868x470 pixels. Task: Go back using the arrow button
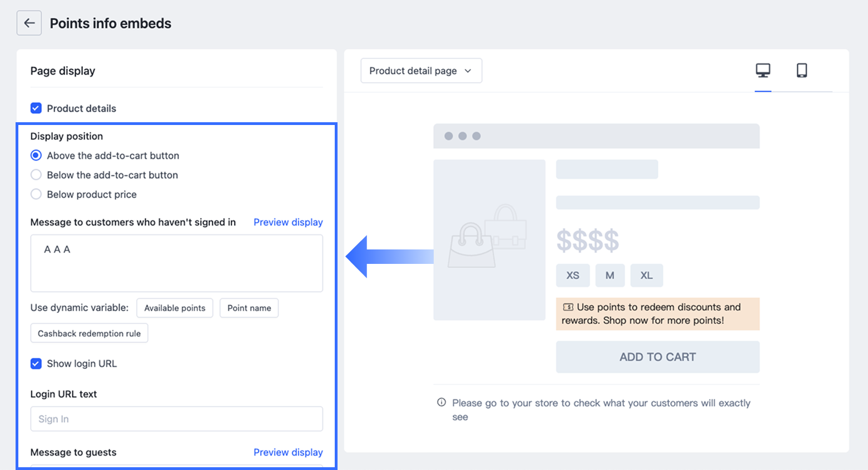[x=29, y=23]
